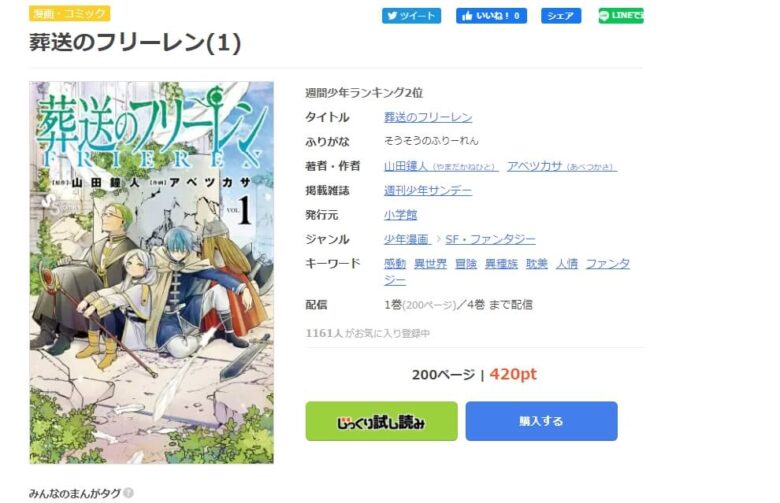Click the 異世界 keyword tag
The height and width of the screenshot is (503, 780).
[431, 264]
